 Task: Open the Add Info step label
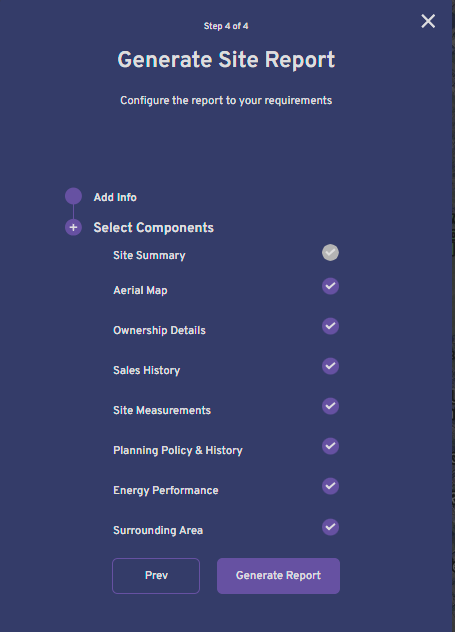click(x=115, y=197)
